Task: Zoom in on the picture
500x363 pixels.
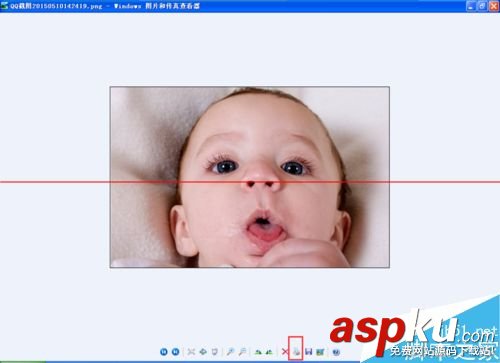Action: pyautogui.click(x=230, y=352)
